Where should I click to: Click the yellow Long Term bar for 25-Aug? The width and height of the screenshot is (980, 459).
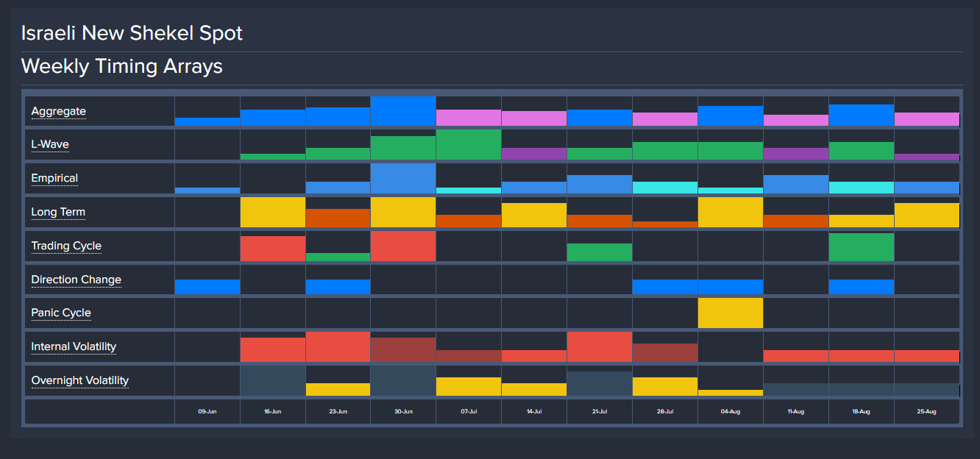[926, 216]
